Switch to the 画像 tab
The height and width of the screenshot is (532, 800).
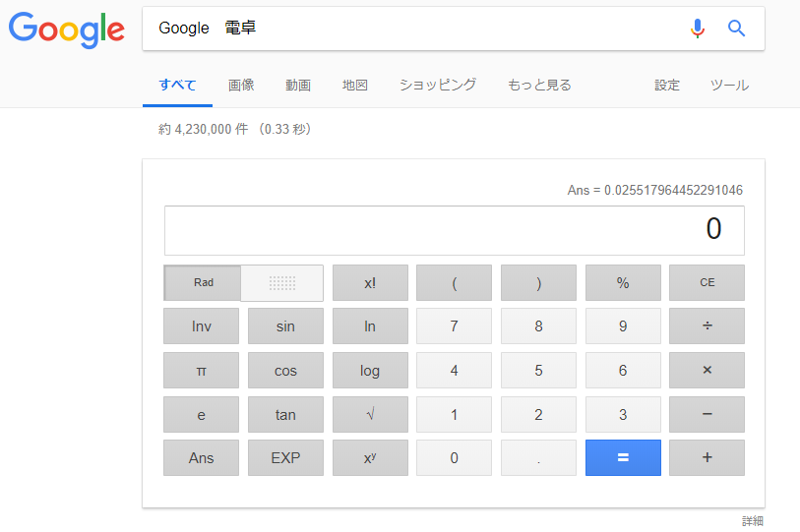(x=241, y=85)
